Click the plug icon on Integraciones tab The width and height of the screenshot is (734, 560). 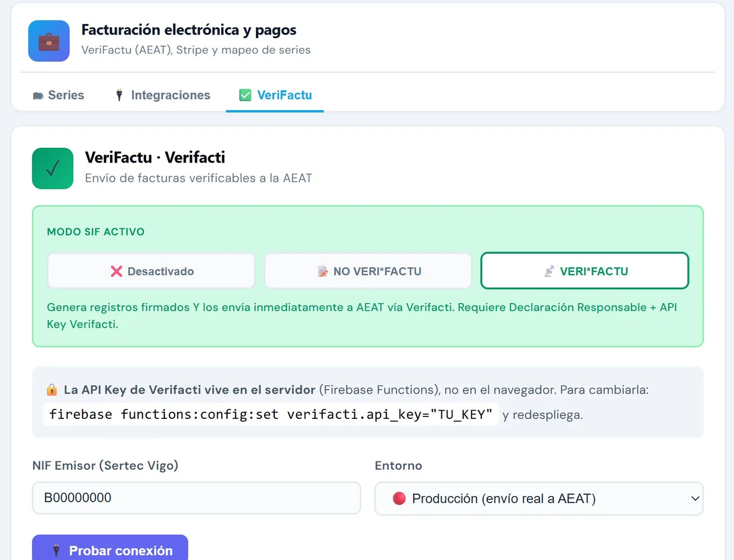[120, 95]
